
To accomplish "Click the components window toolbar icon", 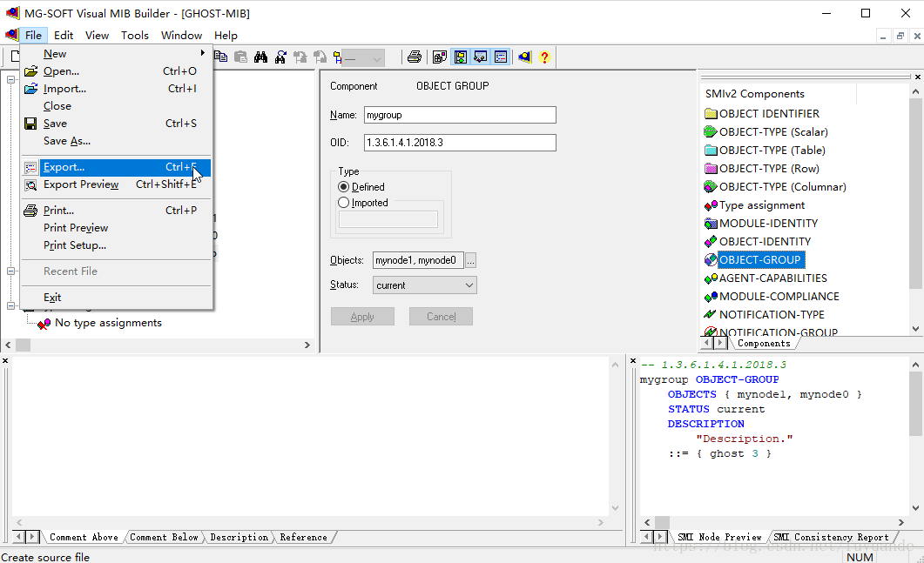I will point(440,57).
